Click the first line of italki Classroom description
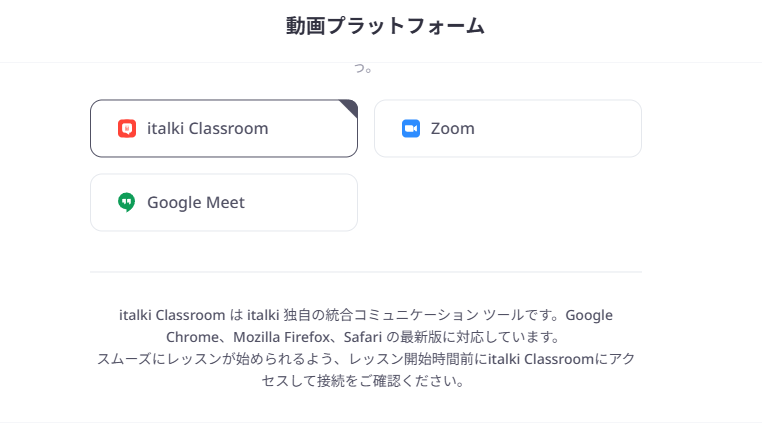This screenshot has height=441, width=762. 365,315
